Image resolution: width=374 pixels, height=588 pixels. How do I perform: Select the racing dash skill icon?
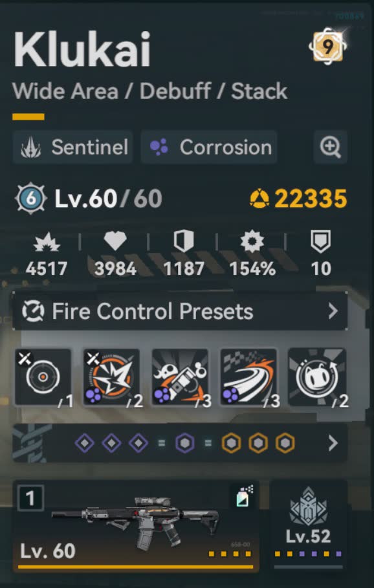coord(248,377)
